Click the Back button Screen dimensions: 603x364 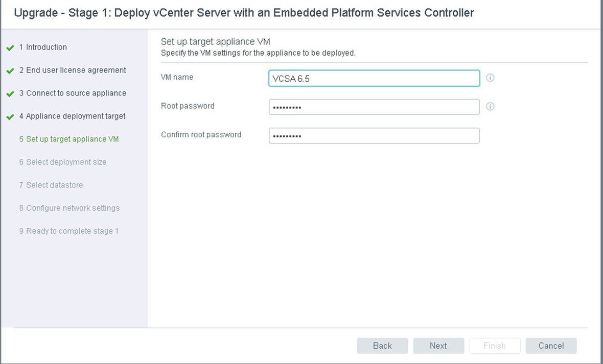click(382, 346)
